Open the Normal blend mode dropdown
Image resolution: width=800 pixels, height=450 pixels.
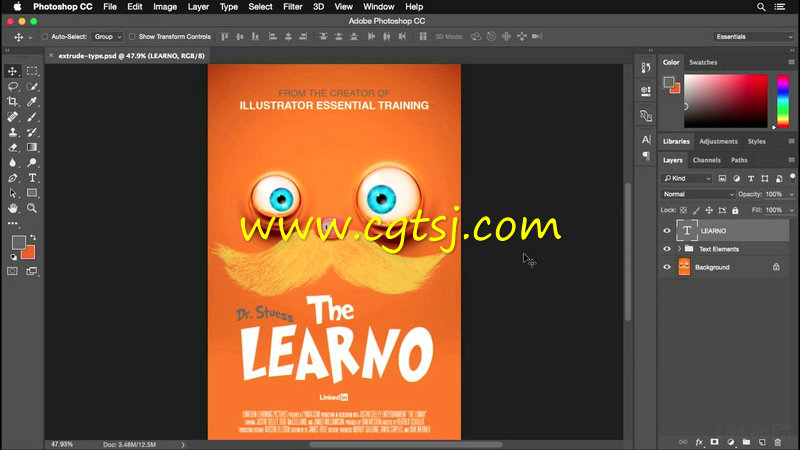point(698,194)
